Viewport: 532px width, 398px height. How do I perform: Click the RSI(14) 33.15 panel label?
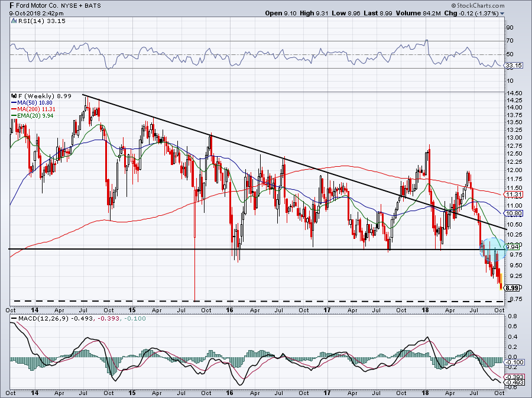coord(42,21)
